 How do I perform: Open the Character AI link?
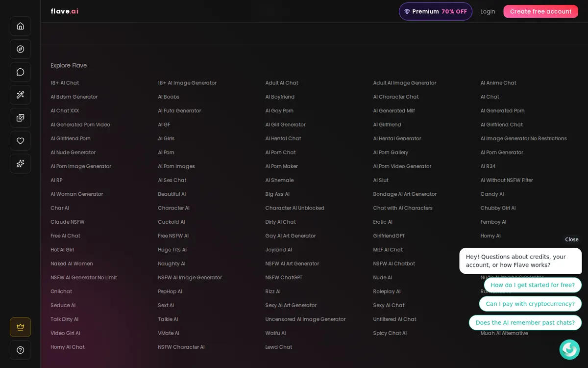[174, 208]
